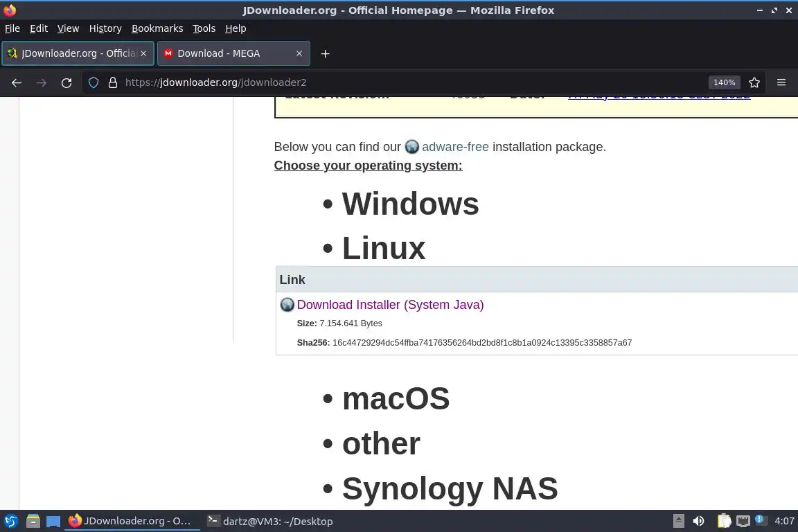The width and height of the screenshot is (798, 532).
Task: Reset the 140% zoom indicator
Action: 724,82
